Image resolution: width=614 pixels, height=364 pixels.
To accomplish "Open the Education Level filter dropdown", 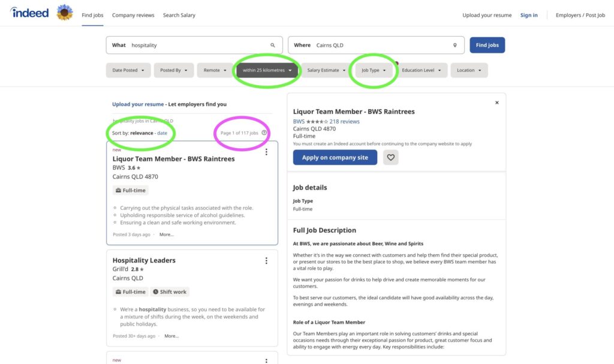I will pyautogui.click(x=421, y=70).
